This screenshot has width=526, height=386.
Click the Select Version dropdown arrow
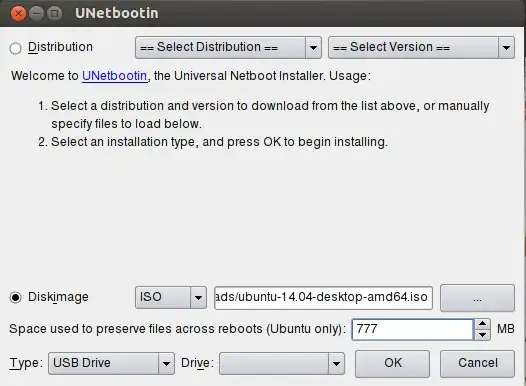[507, 48]
